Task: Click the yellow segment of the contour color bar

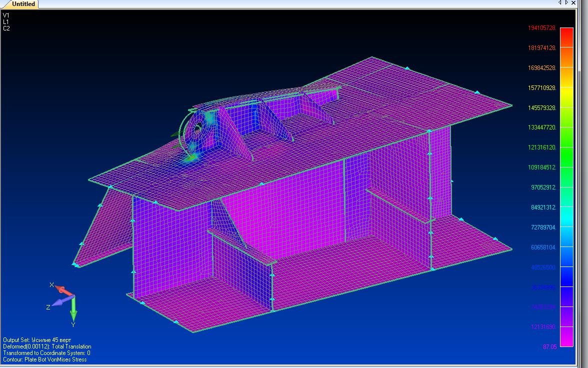Action: [x=566, y=97]
